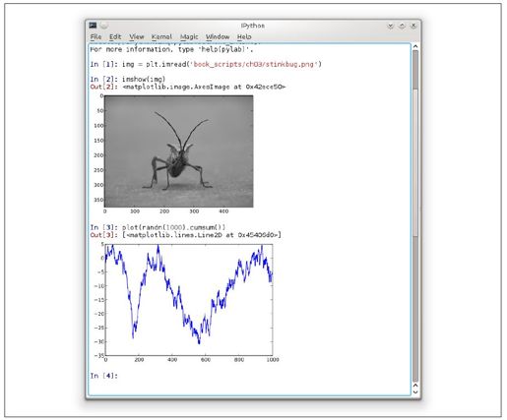Open the File menu
Image resolution: width=507 pixels, height=420 pixels.
(x=95, y=36)
